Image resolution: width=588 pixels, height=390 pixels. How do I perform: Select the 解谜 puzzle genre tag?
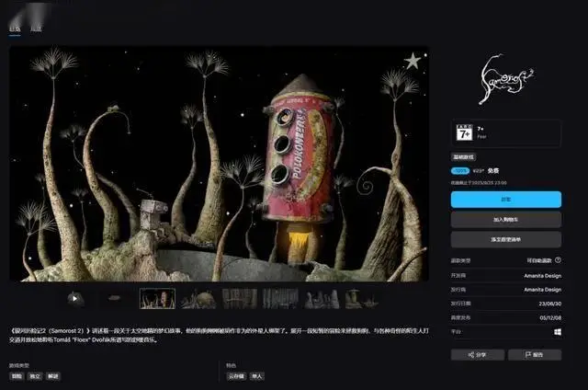click(53, 376)
